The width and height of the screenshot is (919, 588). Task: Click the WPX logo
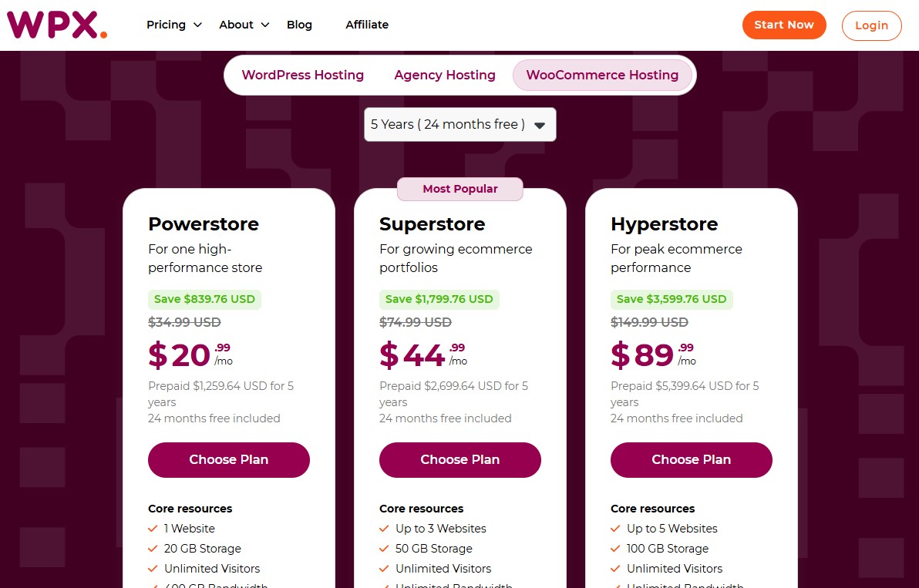coord(55,24)
